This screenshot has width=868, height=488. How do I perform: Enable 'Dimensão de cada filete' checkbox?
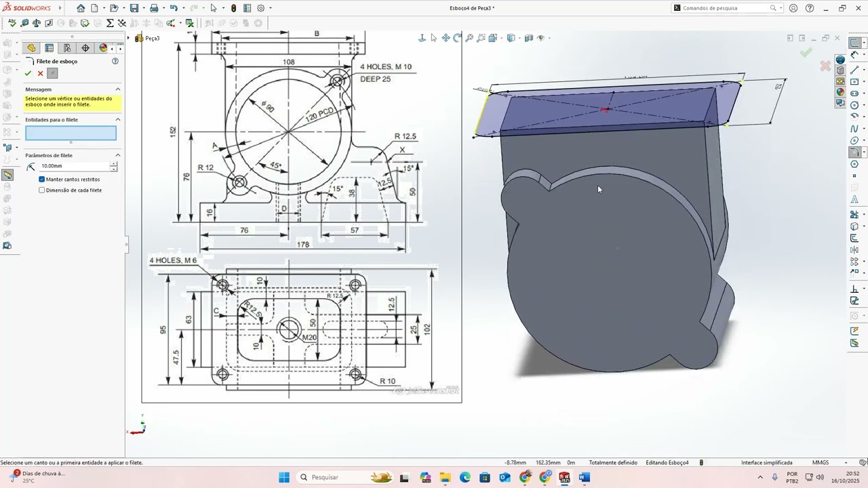point(42,190)
